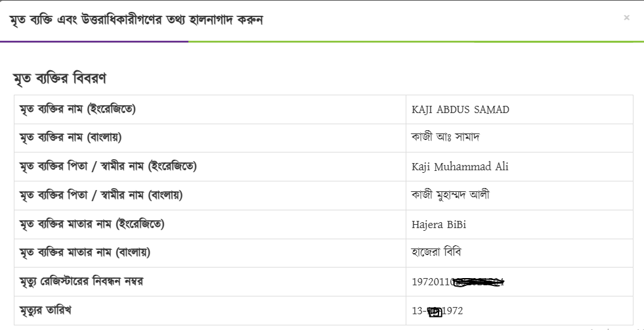
Task: Select the 'মৃত ব্যক্তির নাম (ইংরেজিতে)' label cell
Action: pyautogui.click(x=78, y=109)
